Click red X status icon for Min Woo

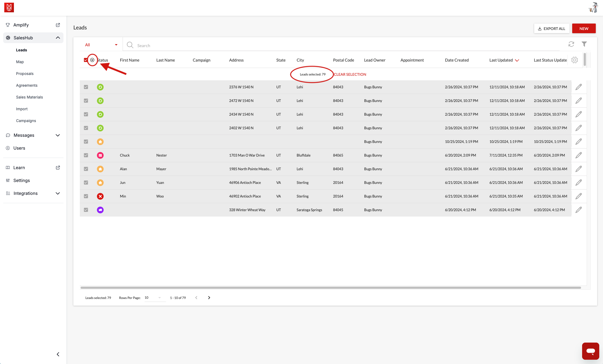100,196
